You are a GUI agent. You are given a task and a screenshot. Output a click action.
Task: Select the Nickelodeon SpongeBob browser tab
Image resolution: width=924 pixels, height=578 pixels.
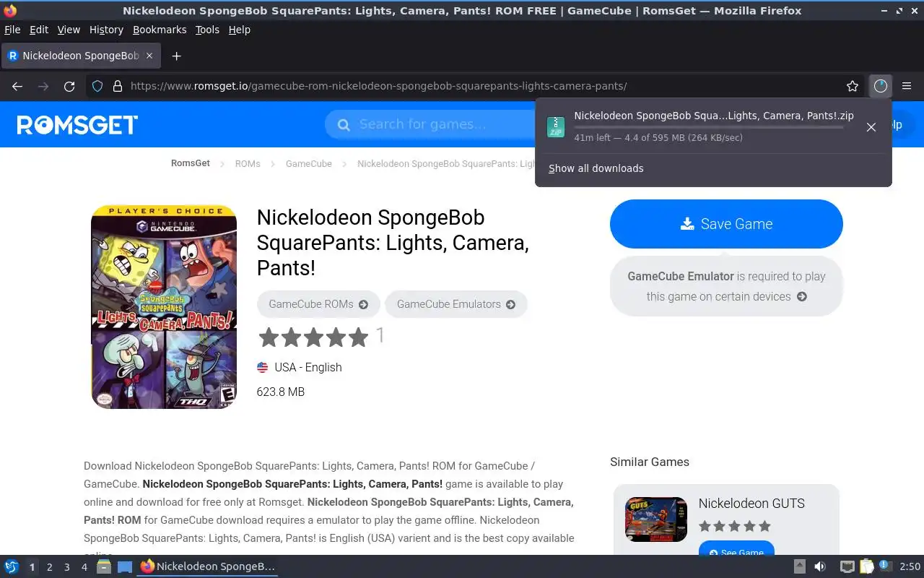(x=80, y=56)
